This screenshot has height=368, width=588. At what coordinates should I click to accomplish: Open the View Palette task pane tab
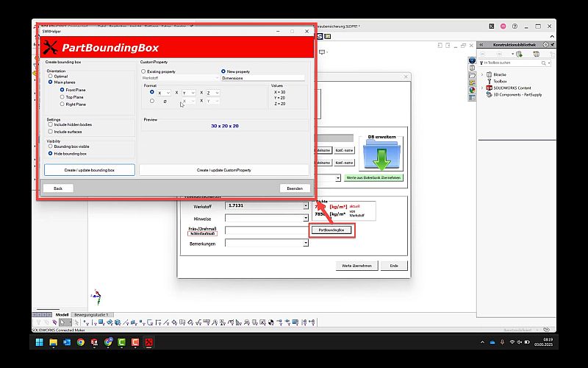472,83
